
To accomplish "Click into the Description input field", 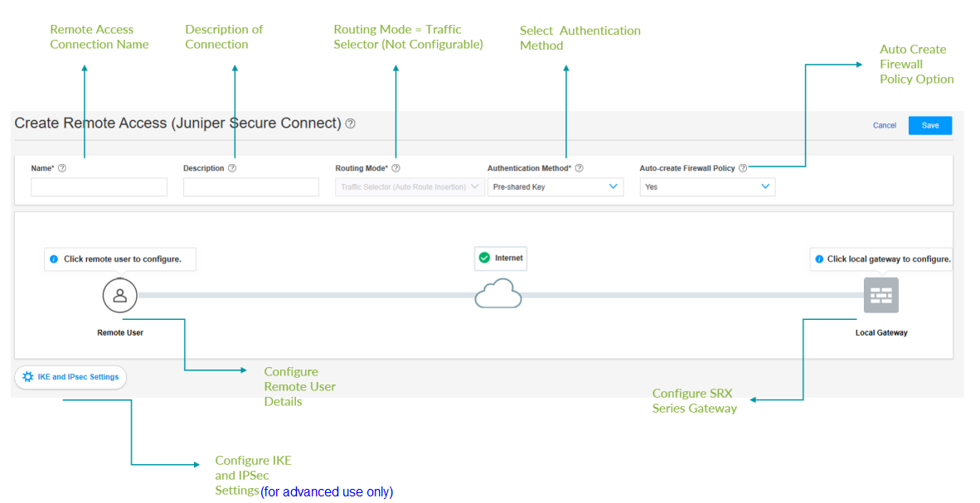I will 251,186.
